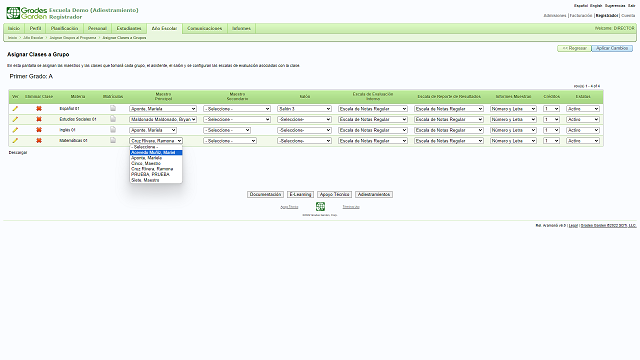Open the Apoyo Técnico button
This screenshot has width=640, height=360.
coord(334,195)
